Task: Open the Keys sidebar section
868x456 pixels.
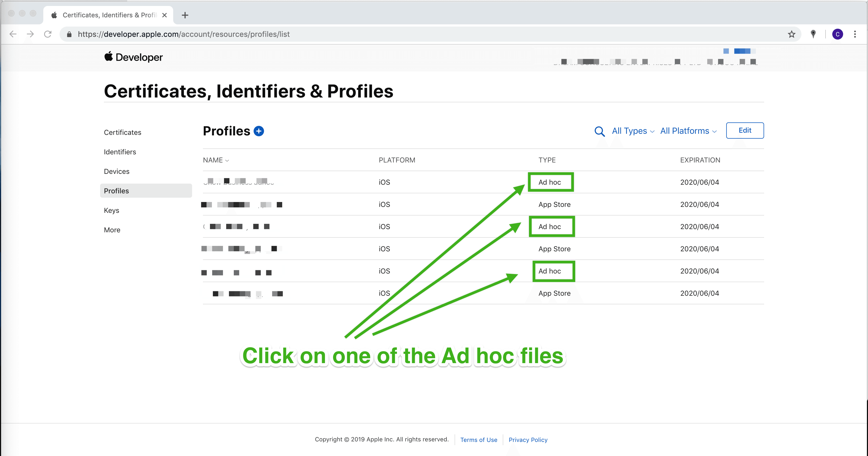Action: point(111,210)
